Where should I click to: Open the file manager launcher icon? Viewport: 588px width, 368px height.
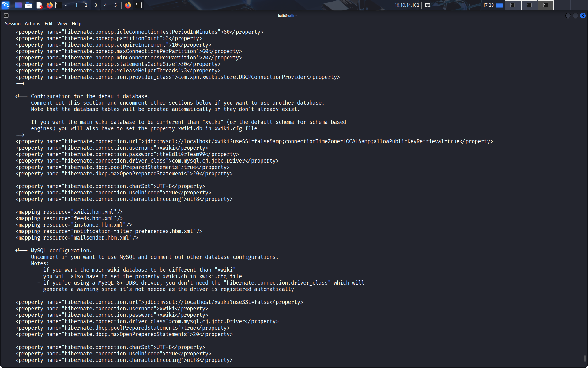(29, 5)
